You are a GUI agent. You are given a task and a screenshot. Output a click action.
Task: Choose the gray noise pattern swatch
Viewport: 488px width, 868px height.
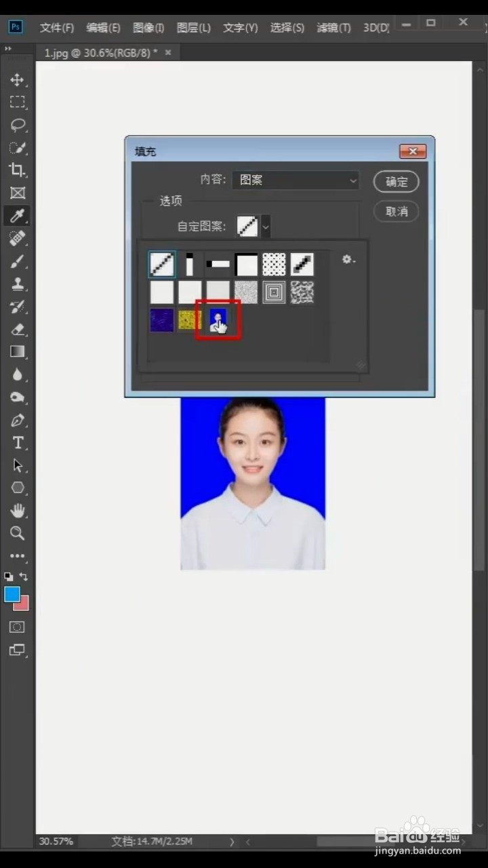coord(246,292)
